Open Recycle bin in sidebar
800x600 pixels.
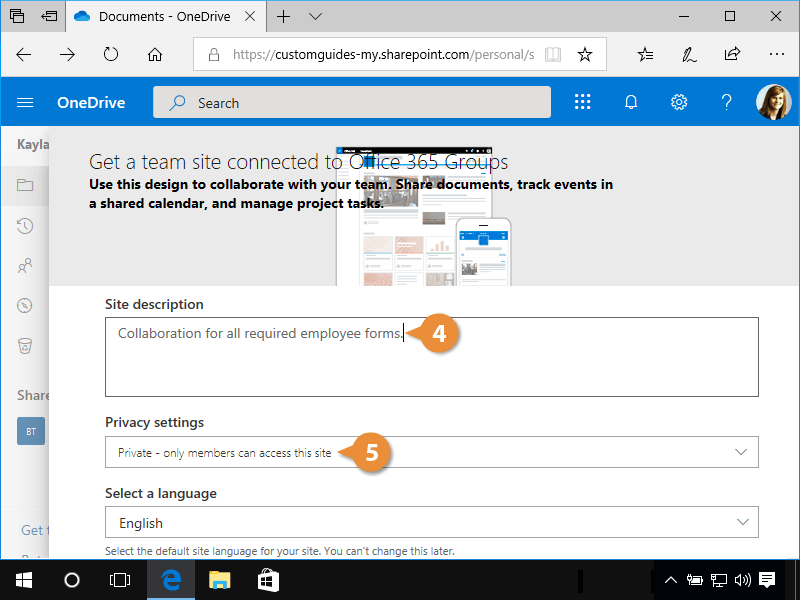pyautogui.click(x=25, y=345)
